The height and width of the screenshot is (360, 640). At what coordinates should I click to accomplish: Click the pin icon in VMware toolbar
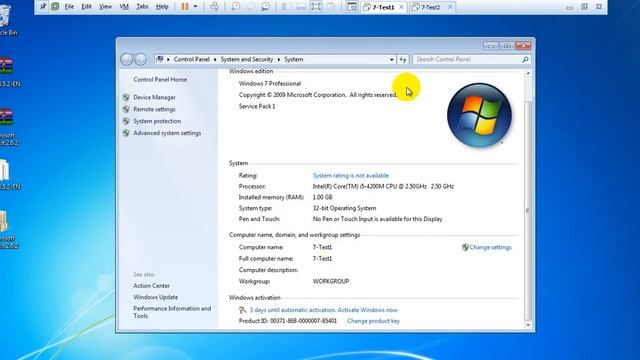[43, 7]
